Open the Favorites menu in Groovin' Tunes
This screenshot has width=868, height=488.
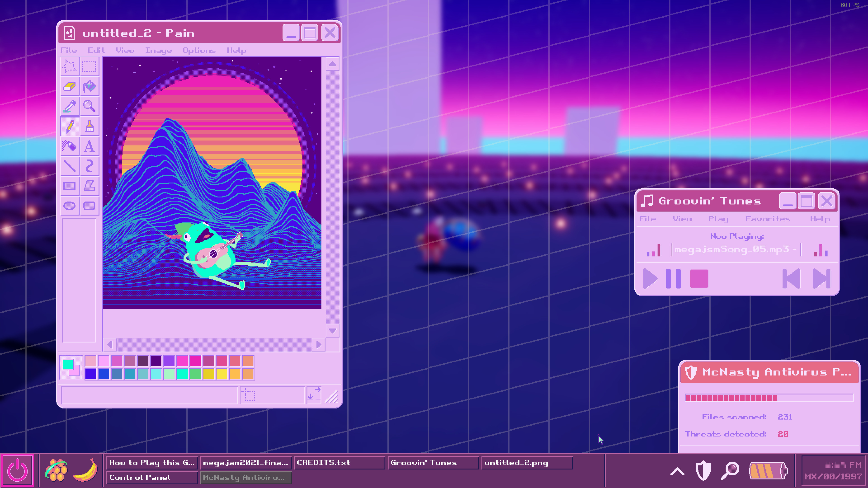[x=768, y=218]
